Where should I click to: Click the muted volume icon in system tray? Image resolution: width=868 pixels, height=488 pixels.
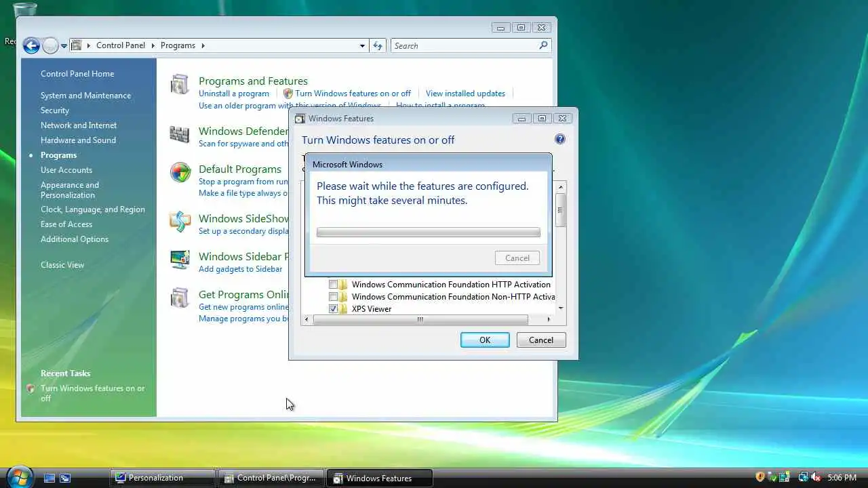coord(816,477)
